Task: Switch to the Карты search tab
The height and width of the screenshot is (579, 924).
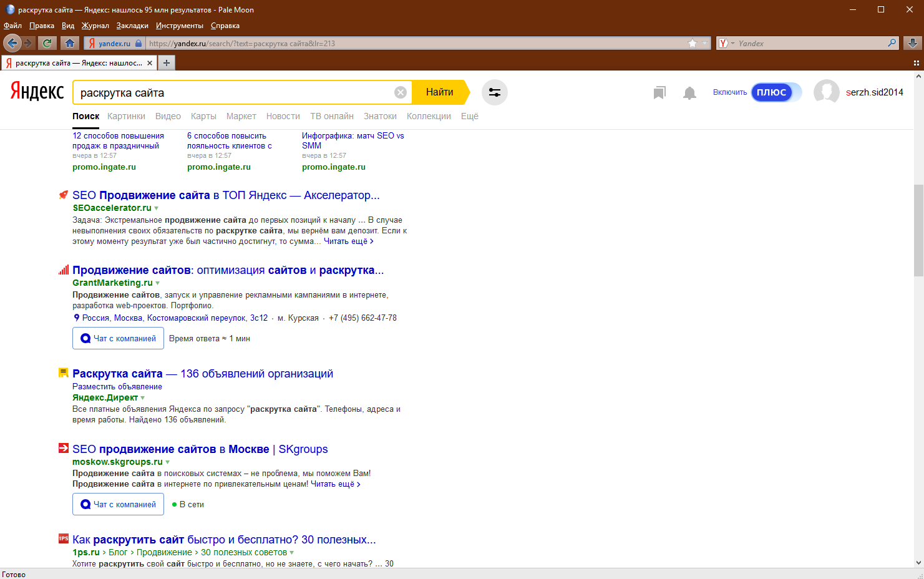Action: tap(203, 116)
